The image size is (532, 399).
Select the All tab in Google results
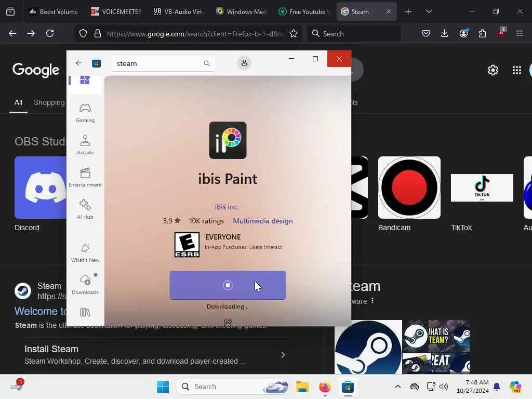18,102
